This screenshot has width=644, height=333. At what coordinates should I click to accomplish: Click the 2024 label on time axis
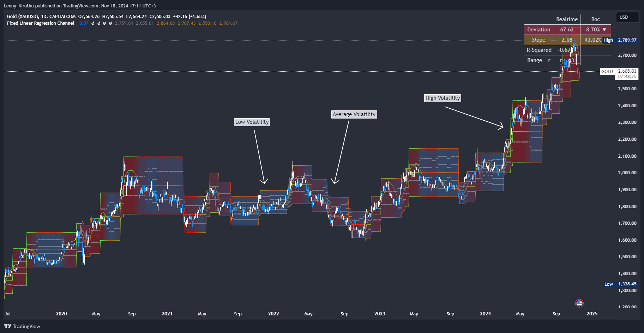[485, 314]
